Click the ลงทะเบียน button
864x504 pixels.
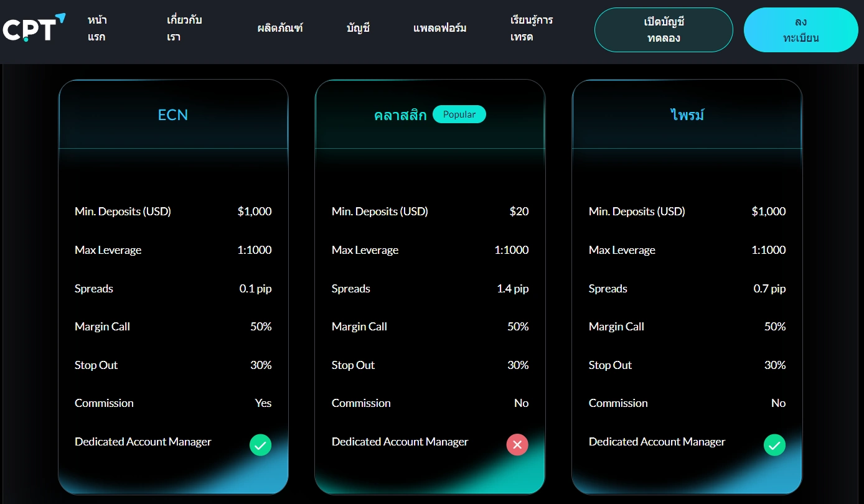point(801,29)
